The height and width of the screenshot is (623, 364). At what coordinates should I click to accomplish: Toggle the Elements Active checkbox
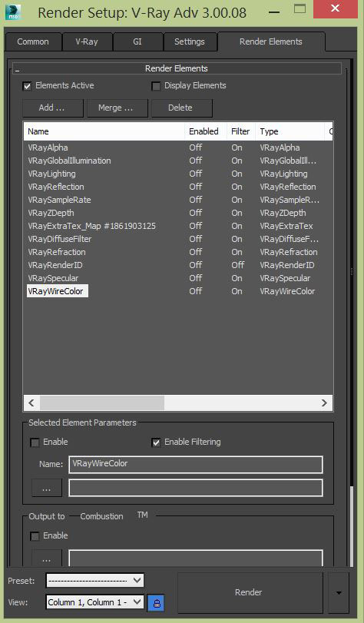click(x=27, y=86)
